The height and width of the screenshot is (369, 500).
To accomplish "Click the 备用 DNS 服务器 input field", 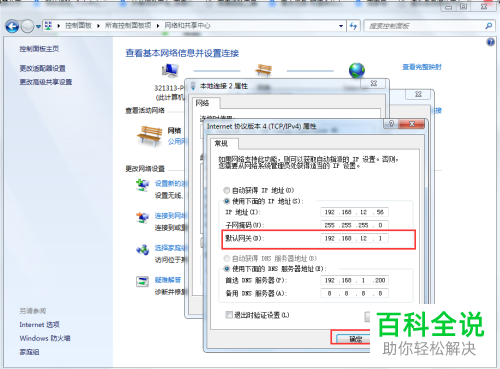I will pyautogui.click(x=355, y=294).
